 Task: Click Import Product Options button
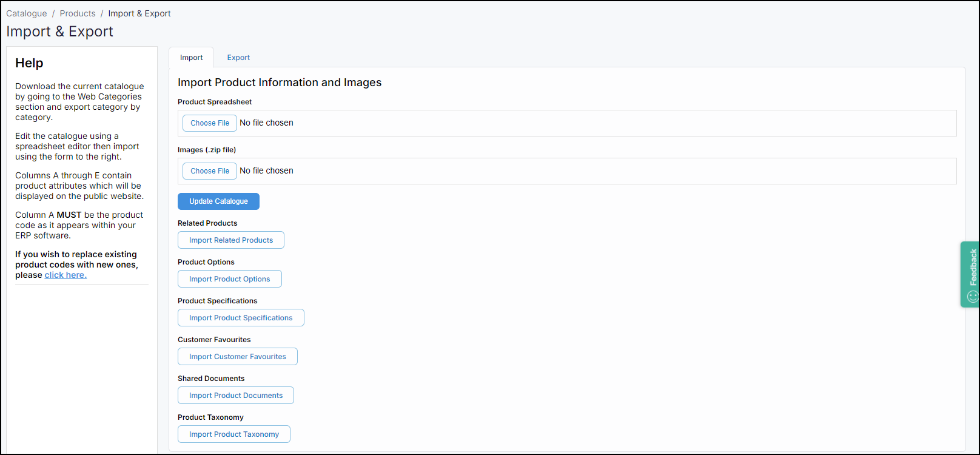[x=229, y=279]
